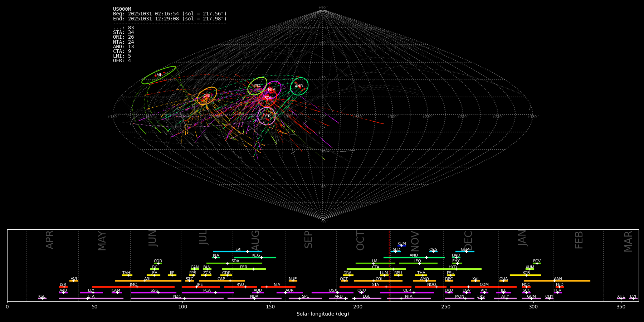
Task: Click the 200 tick on solar longitude axis
Action: (358, 307)
